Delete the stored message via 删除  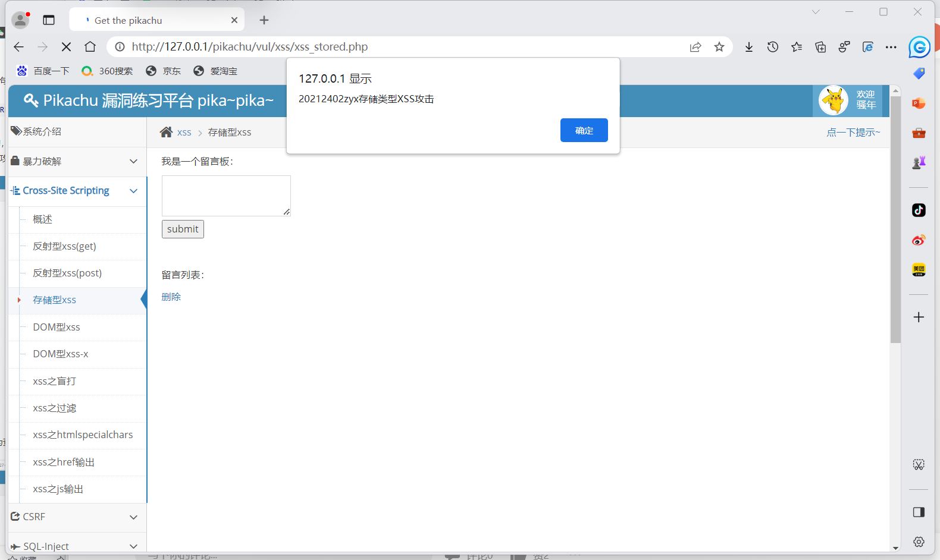pyautogui.click(x=171, y=297)
